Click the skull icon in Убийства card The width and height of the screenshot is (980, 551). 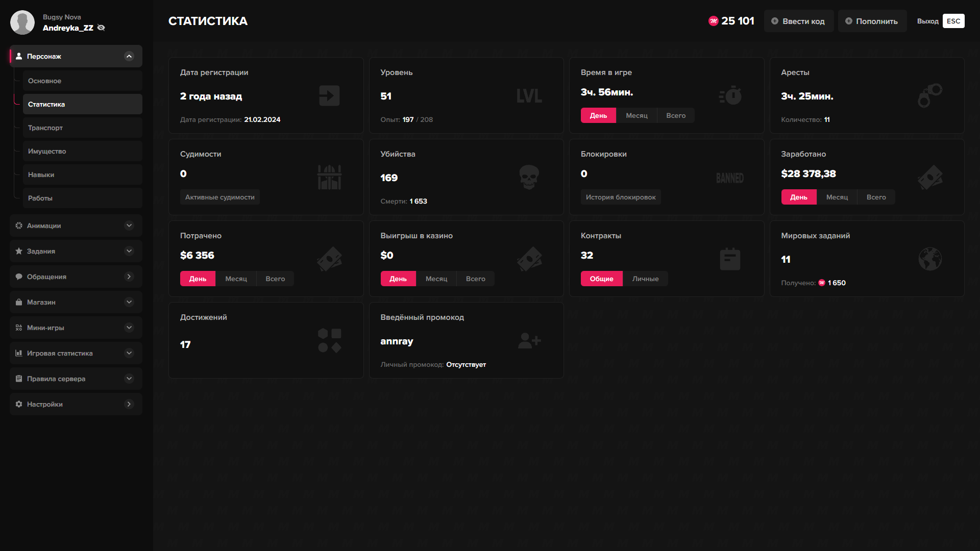pyautogui.click(x=529, y=177)
